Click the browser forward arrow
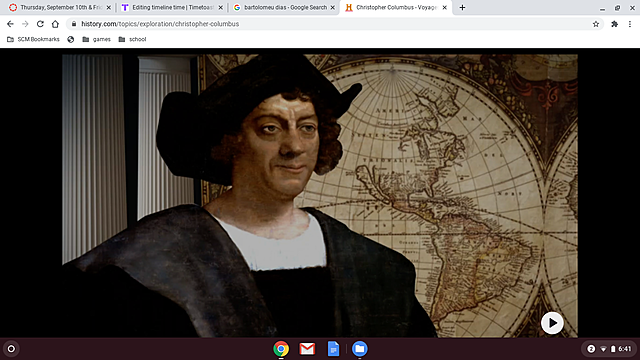The image size is (640, 360). [x=25, y=24]
